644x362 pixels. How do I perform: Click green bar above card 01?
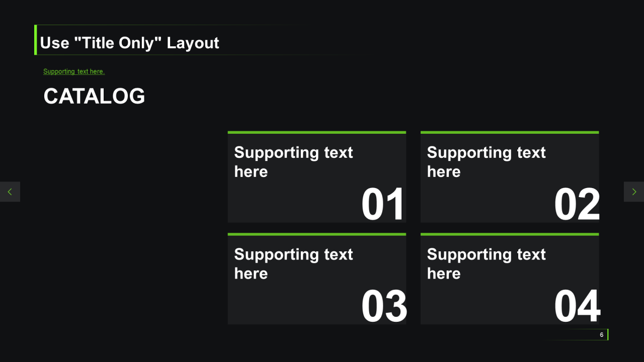tap(317, 132)
